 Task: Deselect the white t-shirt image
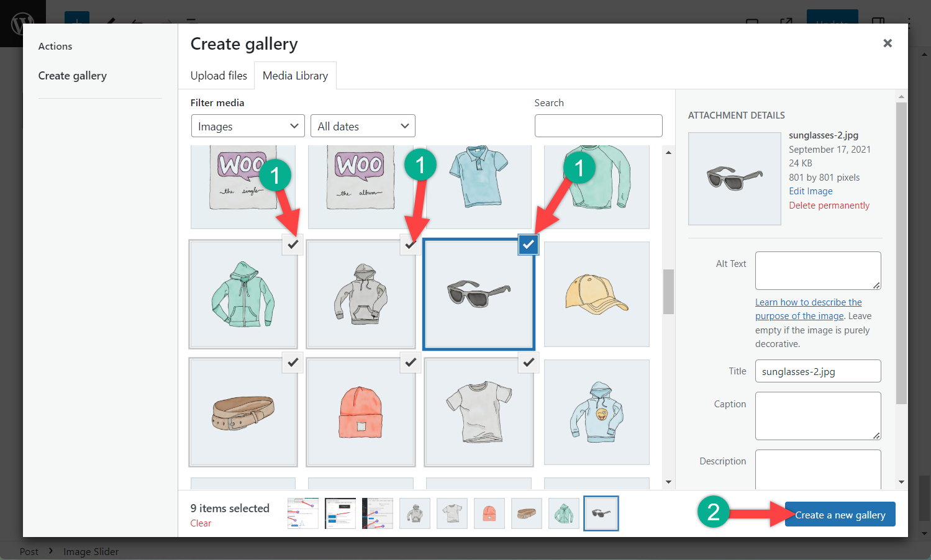[528, 363]
